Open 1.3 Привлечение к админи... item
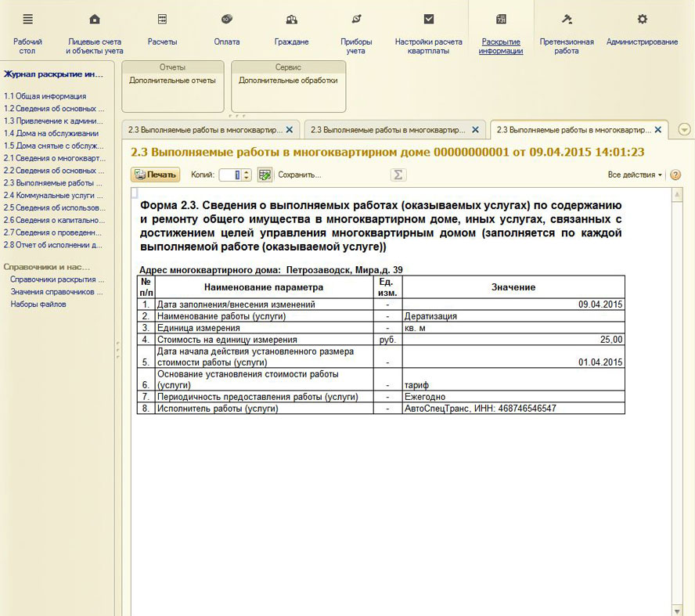This screenshot has width=695, height=616. tap(53, 121)
